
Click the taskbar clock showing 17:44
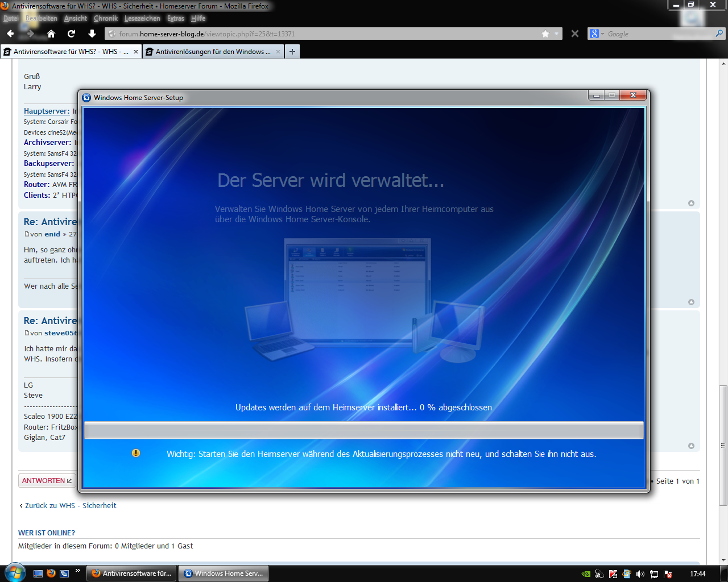(697, 574)
